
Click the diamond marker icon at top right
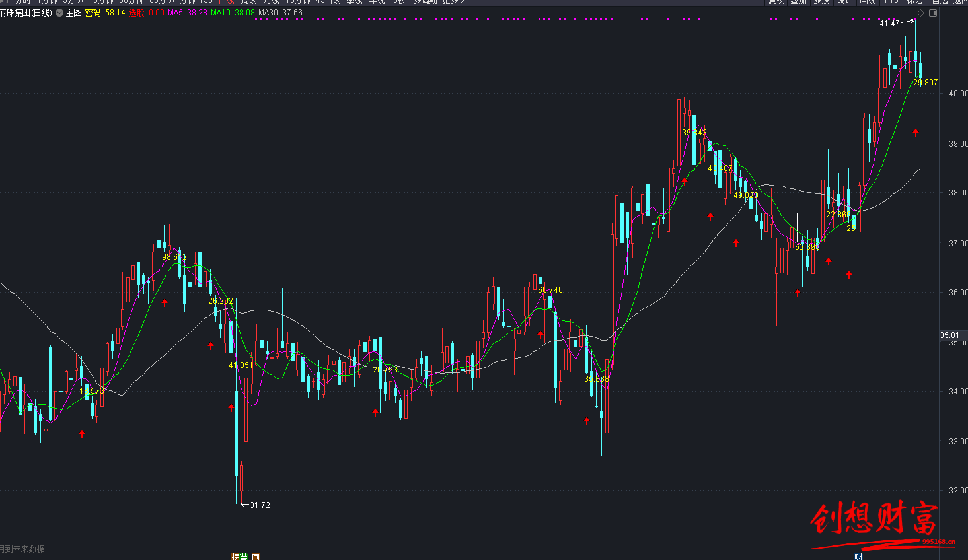pos(921,13)
